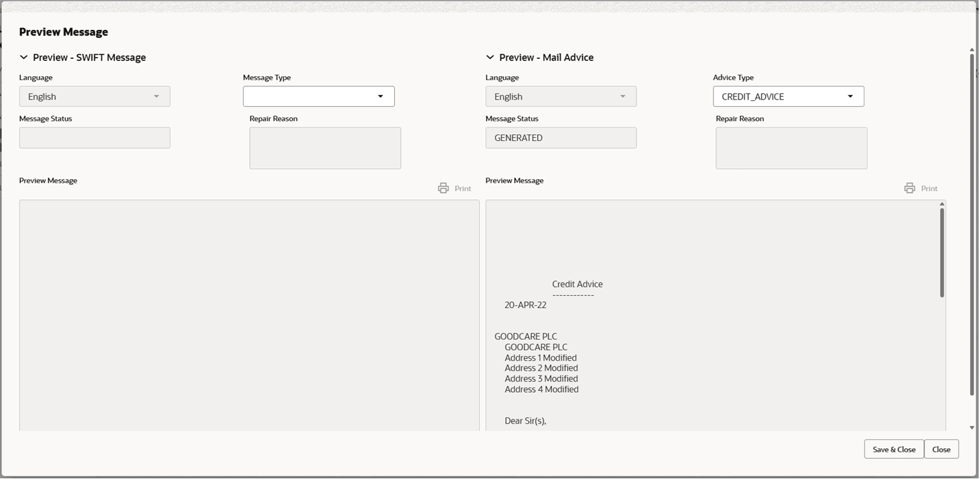This screenshot has height=479, width=980.
Task: Collapse the Preview - Mail Advice section
Action: pyautogui.click(x=490, y=57)
